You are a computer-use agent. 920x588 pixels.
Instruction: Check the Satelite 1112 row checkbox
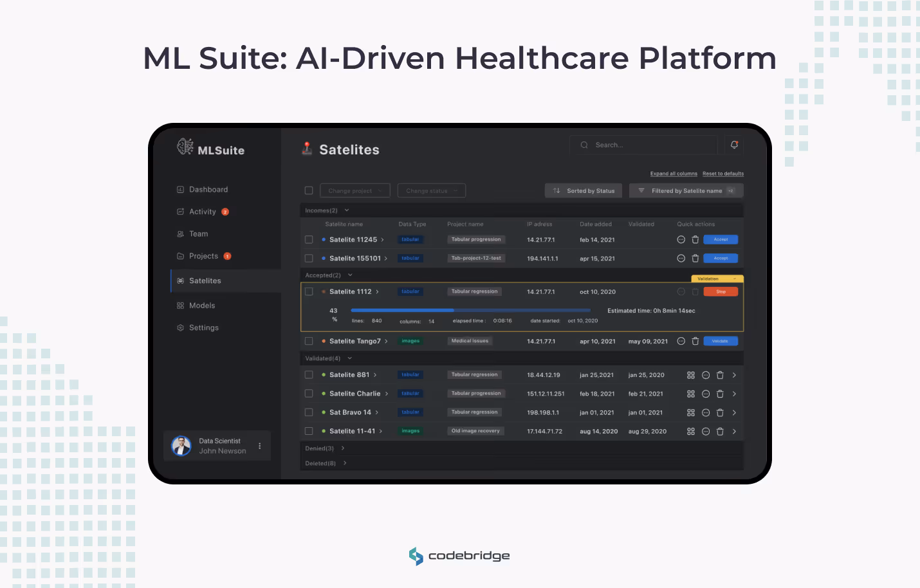[x=309, y=291]
